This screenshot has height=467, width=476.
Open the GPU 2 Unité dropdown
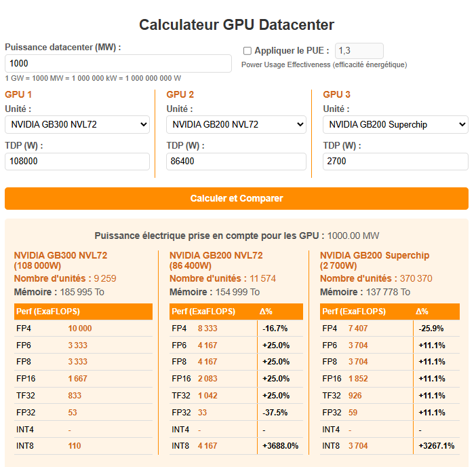[236, 124]
